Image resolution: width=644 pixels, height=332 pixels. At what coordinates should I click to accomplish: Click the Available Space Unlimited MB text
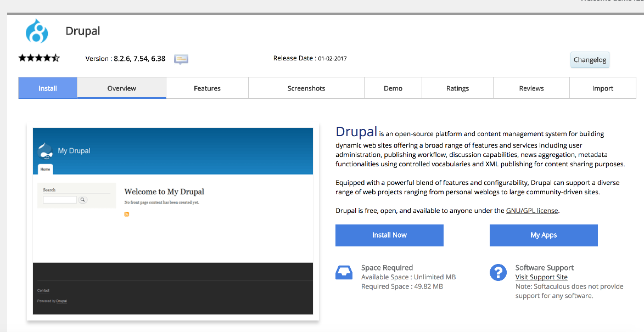[408, 277]
